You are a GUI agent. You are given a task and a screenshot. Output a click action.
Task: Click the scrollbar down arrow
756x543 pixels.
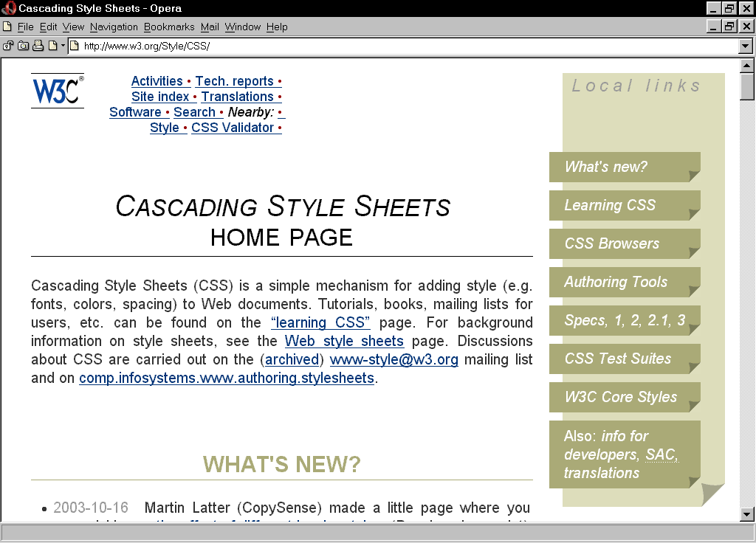pyautogui.click(x=746, y=514)
